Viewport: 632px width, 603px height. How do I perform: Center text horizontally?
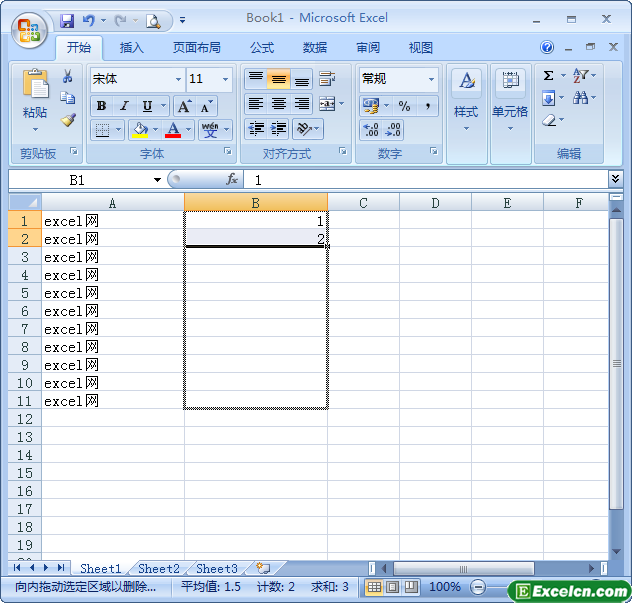pos(278,104)
